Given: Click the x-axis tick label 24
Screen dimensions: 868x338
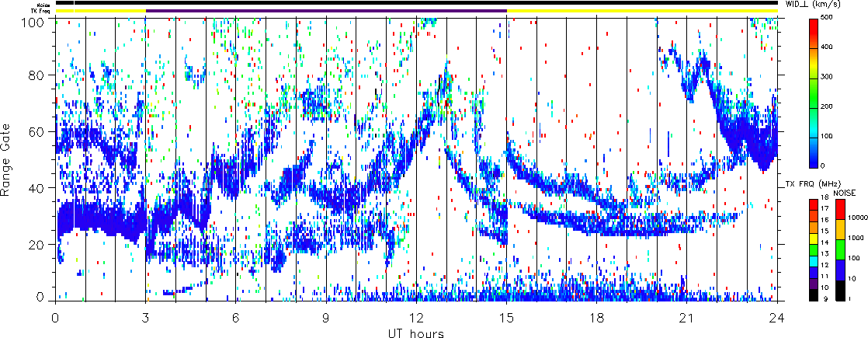Looking at the screenshot, I should click(777, 318).
